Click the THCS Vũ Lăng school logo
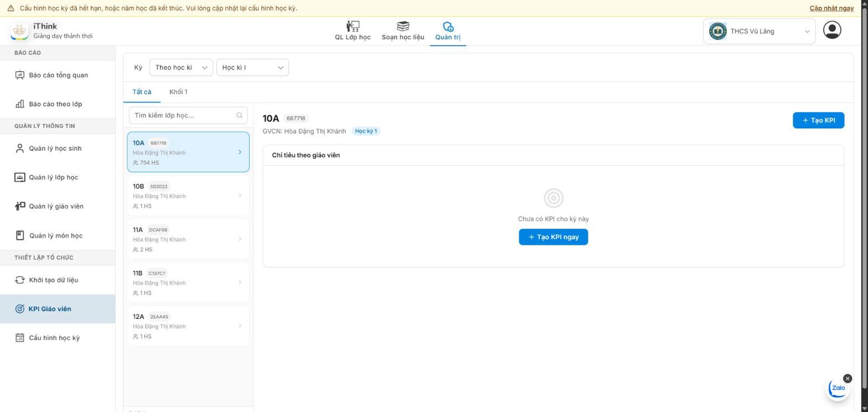 pyautogui.click(x=718, y=31)
